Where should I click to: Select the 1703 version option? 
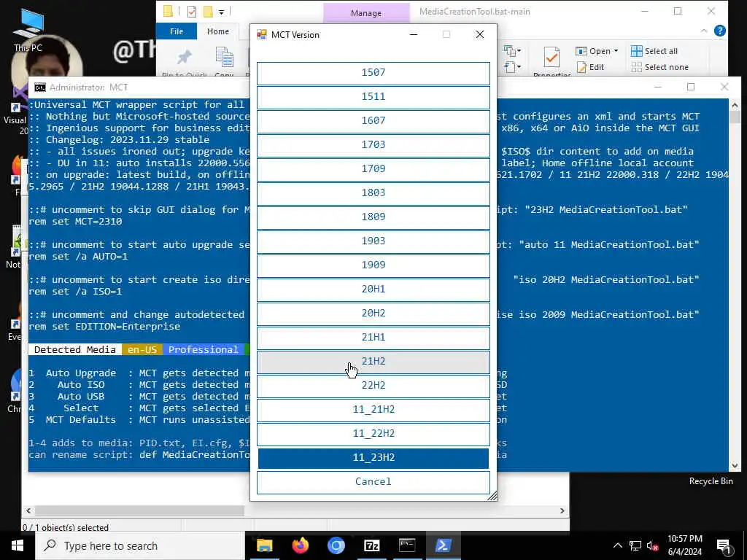(373, 145)
